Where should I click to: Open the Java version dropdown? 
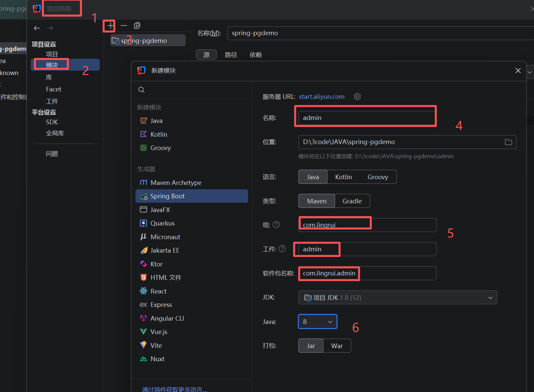tap(317, 322)
